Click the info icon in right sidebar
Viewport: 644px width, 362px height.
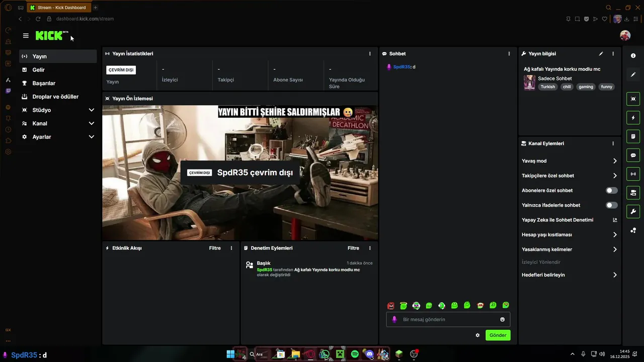click(x=633, y=56)
